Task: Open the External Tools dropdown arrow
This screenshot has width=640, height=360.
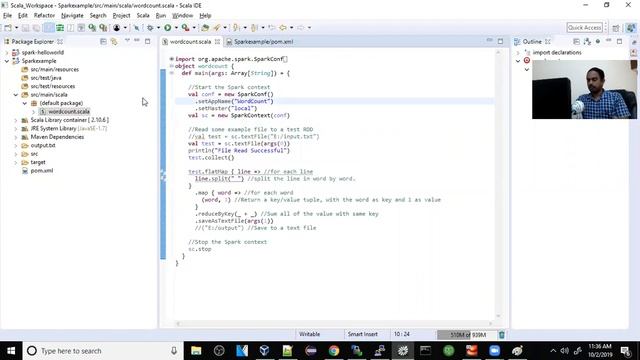Action: [194, 28]
